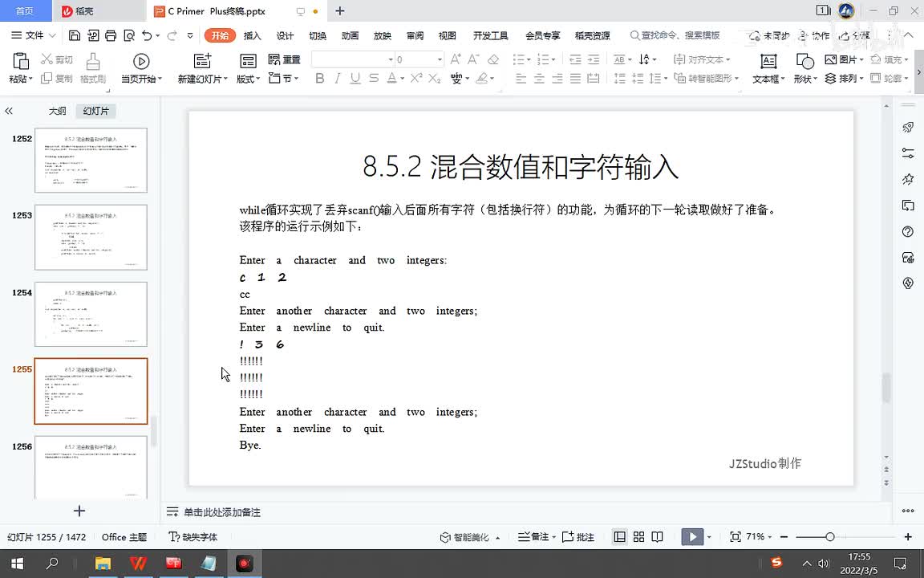Viewport: 924px width, 578px height.
Task: Open File Explorer from the taskbar
Action: [x=103, y=564]
